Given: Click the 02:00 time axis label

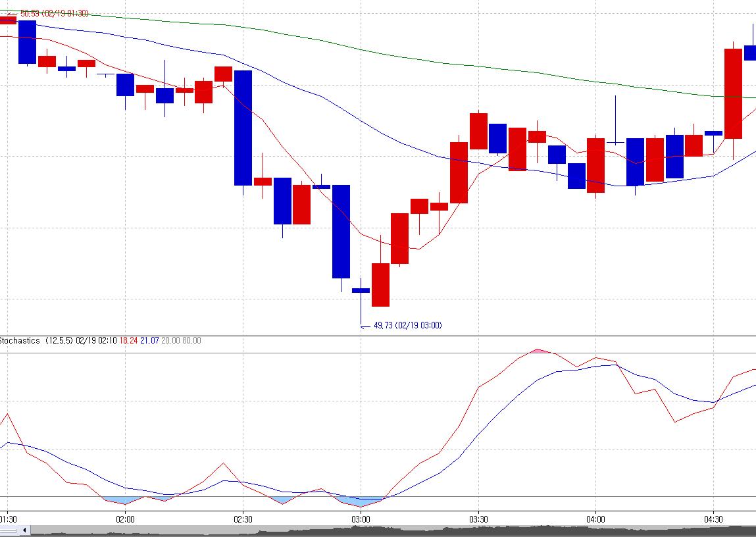Looking at the screenshot, I should click(x=125, y=519).
